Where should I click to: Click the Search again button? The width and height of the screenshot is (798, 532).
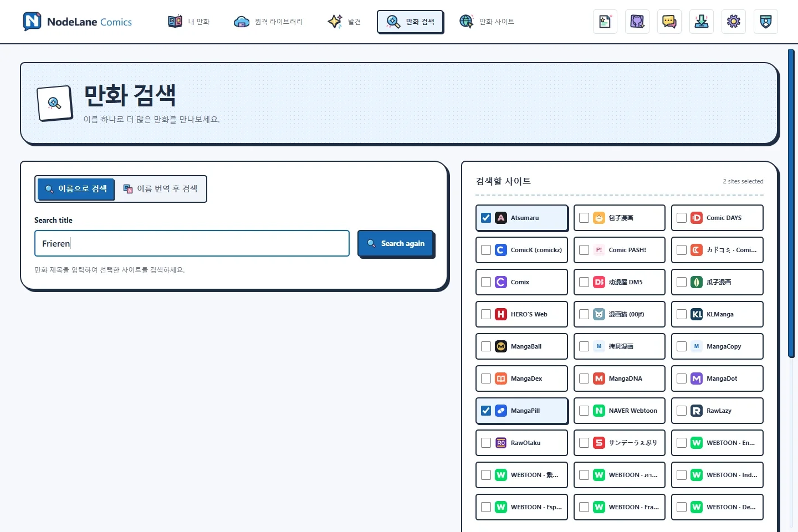[x=396, y=243]
